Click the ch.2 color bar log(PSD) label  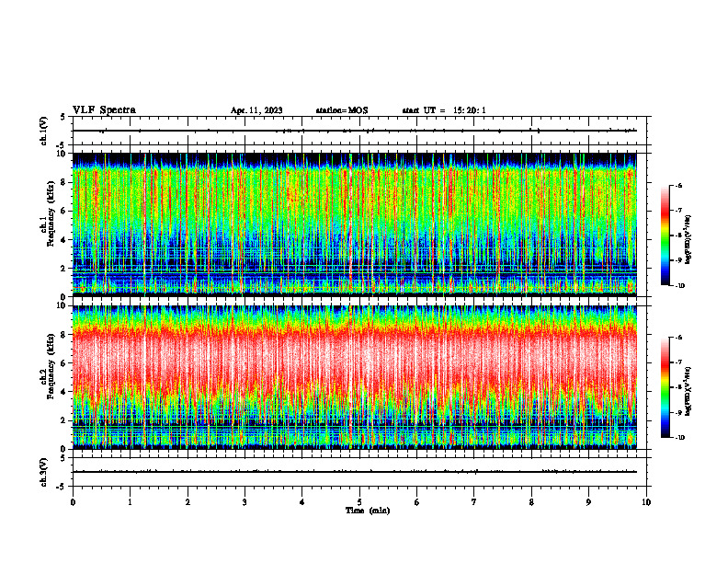pyautogui.click(x=688, y=392)
